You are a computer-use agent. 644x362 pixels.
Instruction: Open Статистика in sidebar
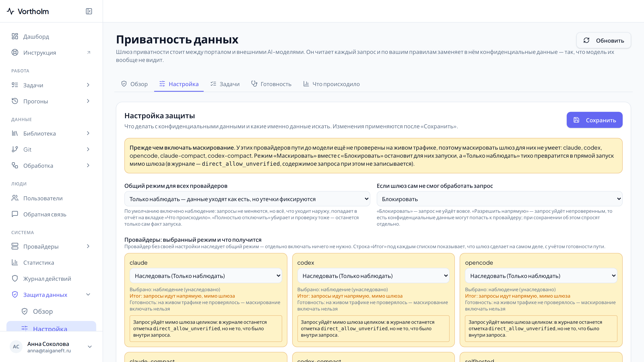(x=51, y=262)
